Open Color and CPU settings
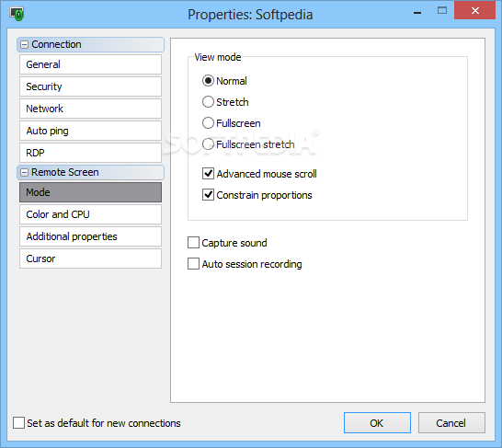The height and width of the screenshot is (448, 502). 90,214
